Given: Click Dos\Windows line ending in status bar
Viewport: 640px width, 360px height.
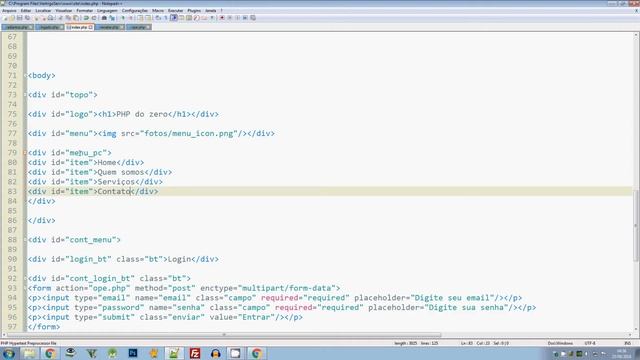Looking at the screenshot, I should coord(560,343).
